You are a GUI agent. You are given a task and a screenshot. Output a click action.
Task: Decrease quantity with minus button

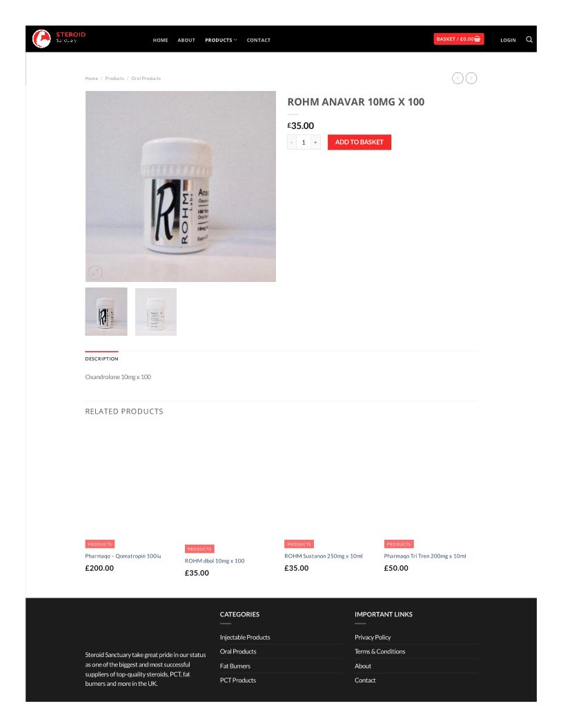292,142
